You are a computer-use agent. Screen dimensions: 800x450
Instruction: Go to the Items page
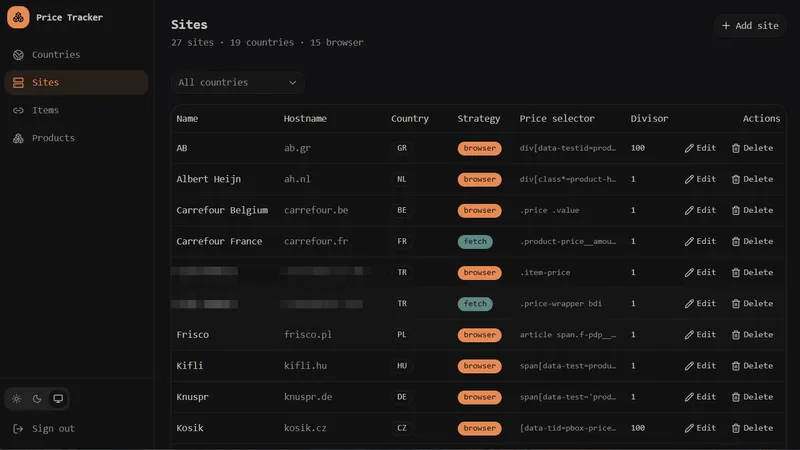click(x=76, y=110)
